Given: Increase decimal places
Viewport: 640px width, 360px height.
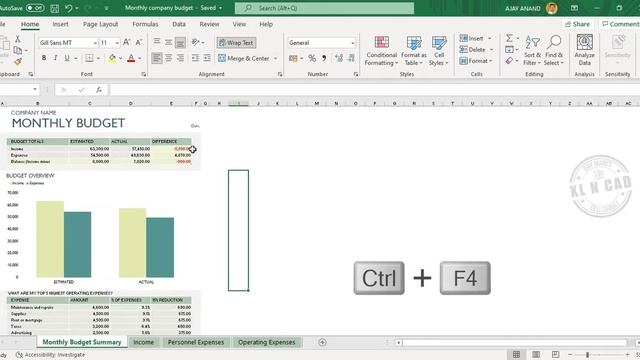Looking at the screenshot, I should 338,58.
